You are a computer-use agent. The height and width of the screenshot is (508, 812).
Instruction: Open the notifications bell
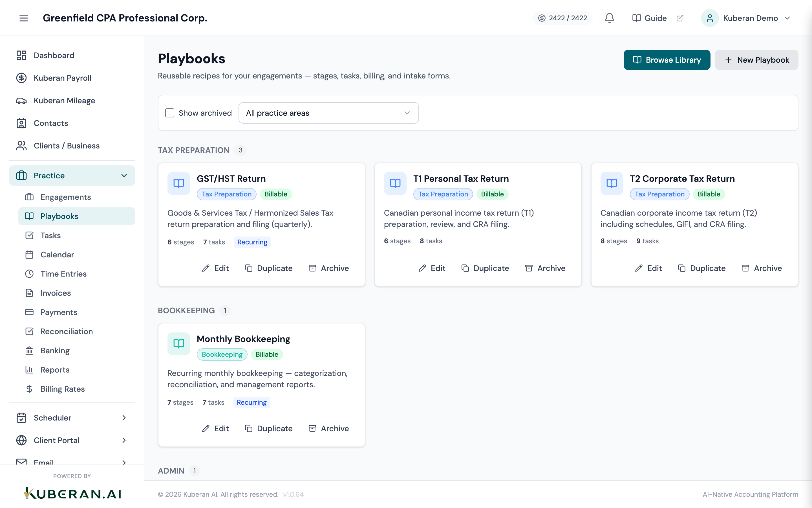tap(609, 18)
